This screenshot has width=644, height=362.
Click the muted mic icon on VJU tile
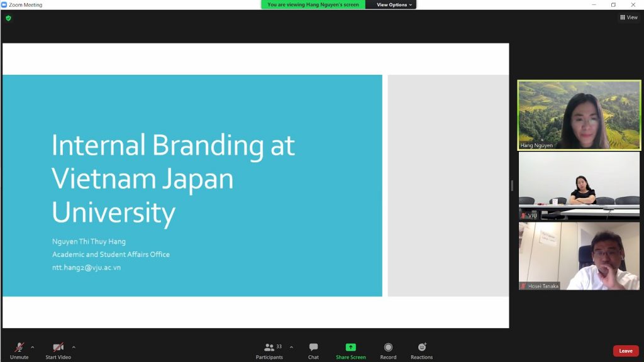(523, 216)
